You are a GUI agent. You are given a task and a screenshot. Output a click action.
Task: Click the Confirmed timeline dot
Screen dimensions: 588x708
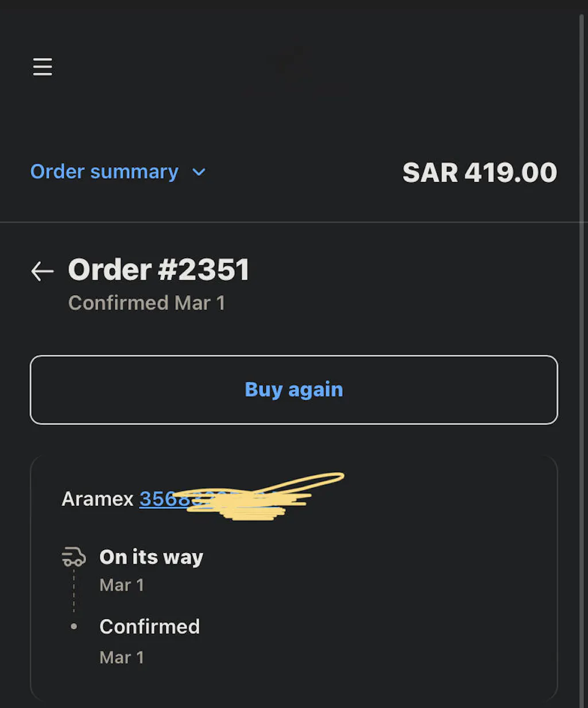tap(73, 626)
